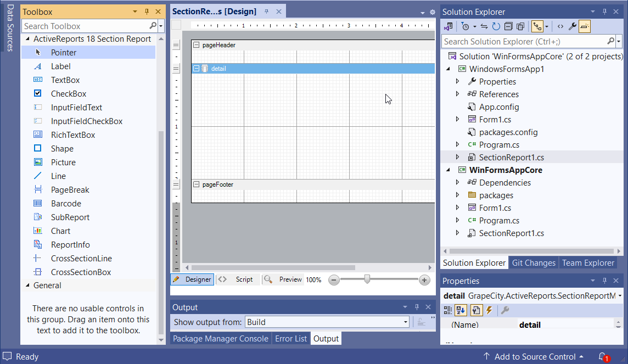
Task: Click the Search Toolbox input field
Action: tap(86, 26)
